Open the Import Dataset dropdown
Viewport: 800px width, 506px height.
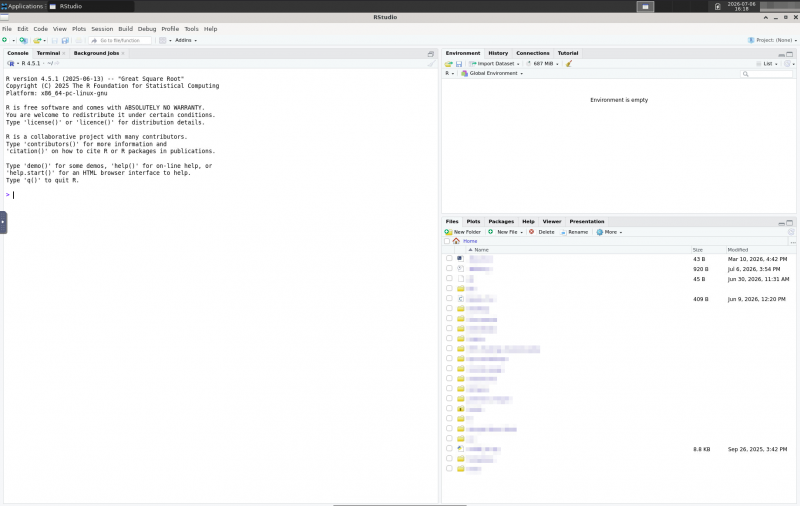point(494,64)
